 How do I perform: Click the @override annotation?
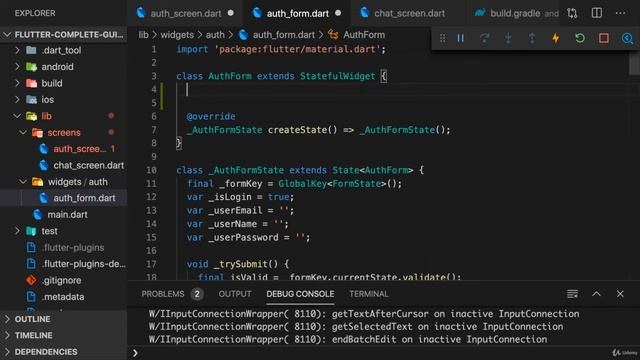pyautogui.click(x=211, y=116)
